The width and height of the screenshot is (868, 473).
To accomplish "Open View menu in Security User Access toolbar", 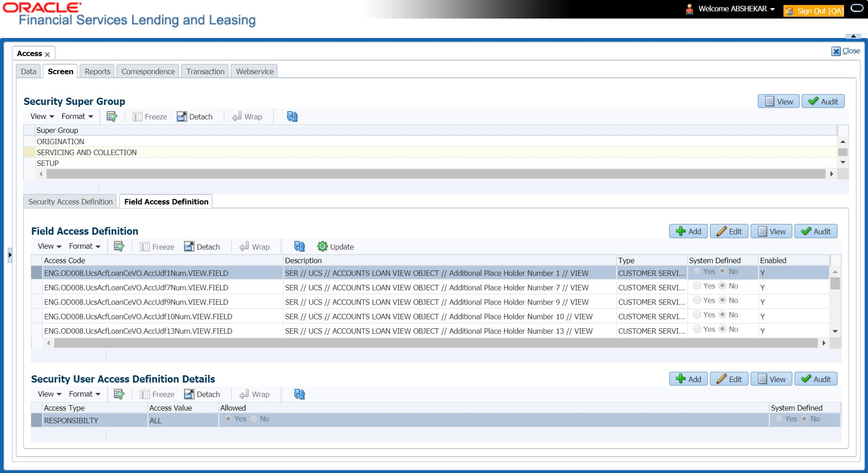I will [x=49, y=394].
